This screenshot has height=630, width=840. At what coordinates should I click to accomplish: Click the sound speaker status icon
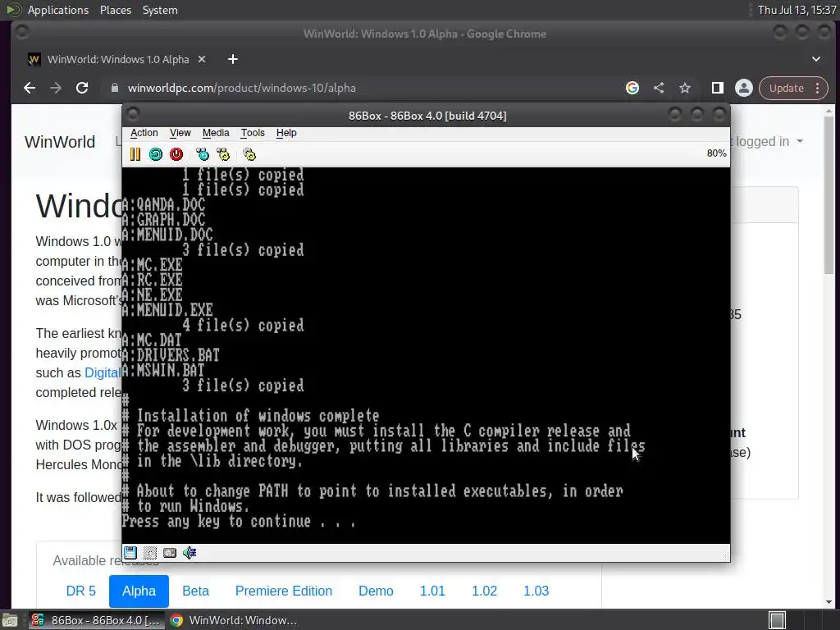point(189,552)
